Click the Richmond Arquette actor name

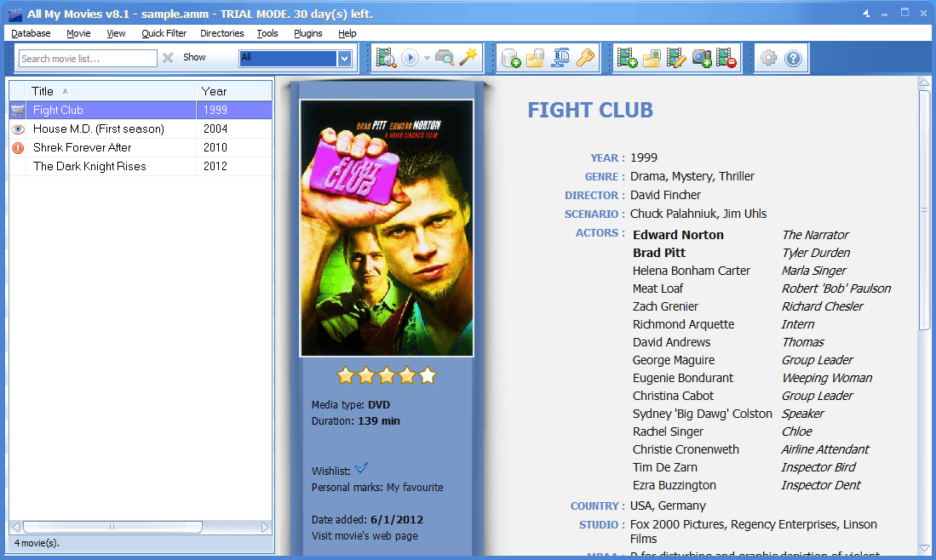point(684,324)
